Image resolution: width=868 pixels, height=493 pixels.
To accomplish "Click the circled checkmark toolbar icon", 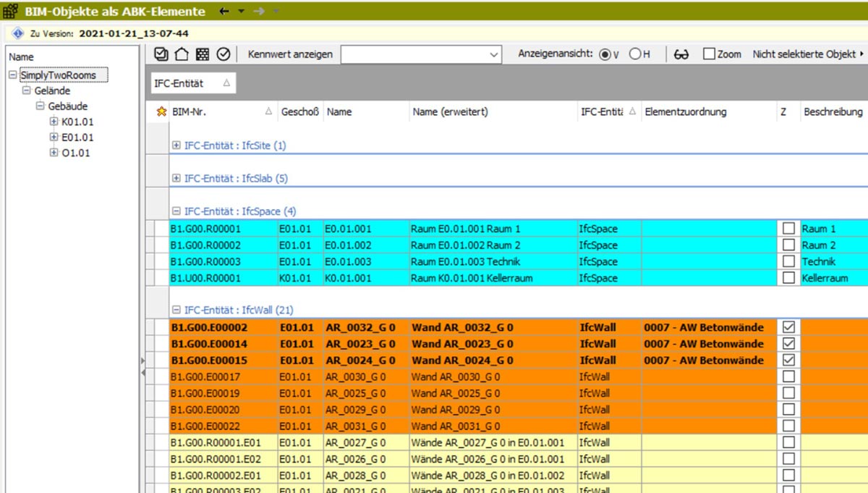I will 224,54.
